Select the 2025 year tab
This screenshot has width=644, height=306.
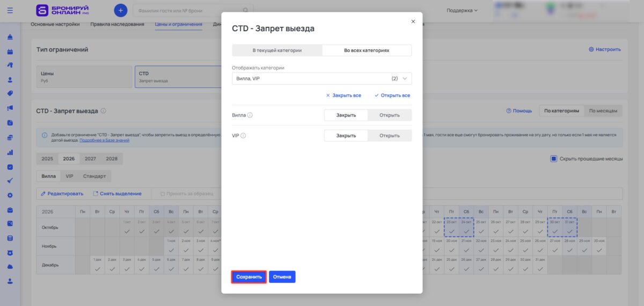(47, 159)
